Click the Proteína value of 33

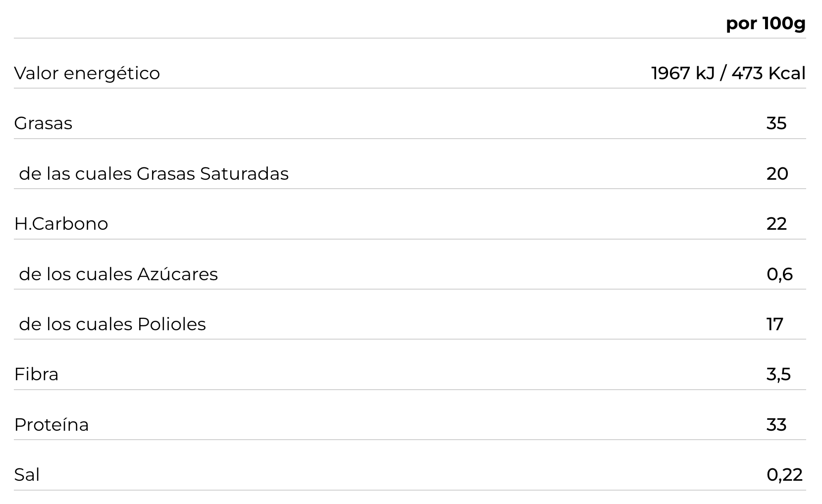pos(776,425)
